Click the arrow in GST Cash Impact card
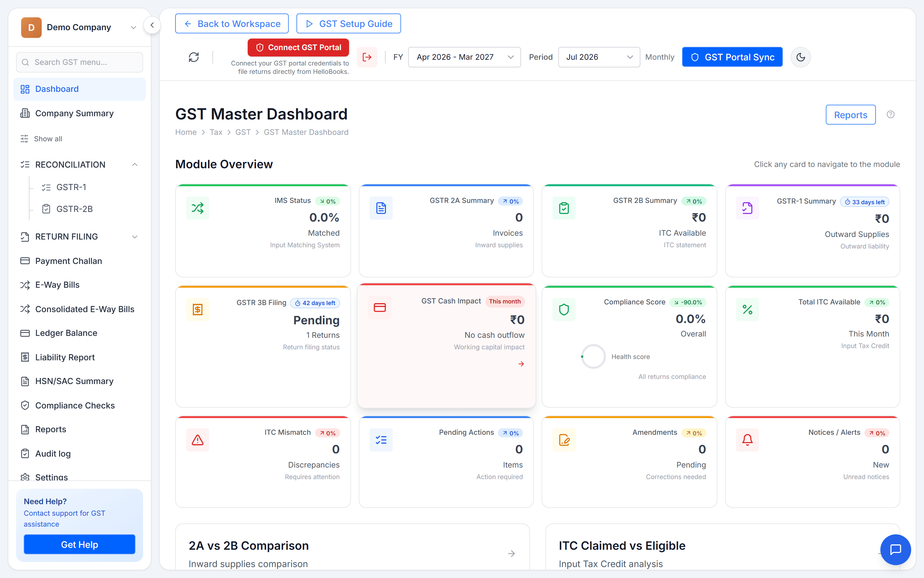This screenshot has height=578, width=924. pos(521,364)
